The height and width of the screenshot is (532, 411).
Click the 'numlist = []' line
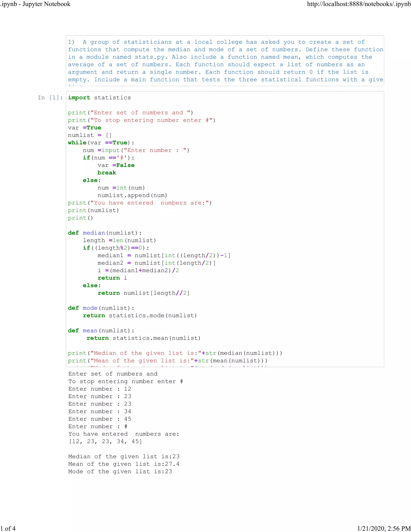90,135
